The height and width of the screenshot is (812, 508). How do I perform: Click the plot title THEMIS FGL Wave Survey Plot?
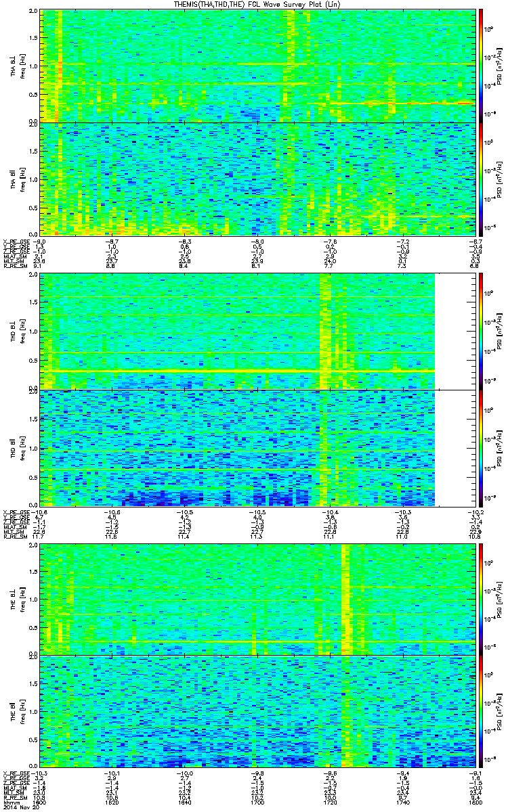257,5
